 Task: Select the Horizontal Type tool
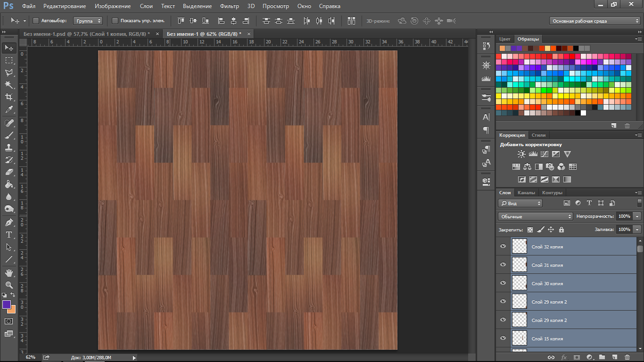click(9, 235)
